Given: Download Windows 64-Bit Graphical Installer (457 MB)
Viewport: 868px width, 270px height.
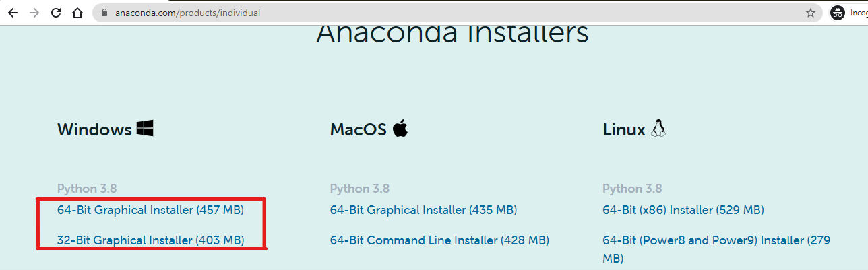Looking at the screenshot, I should pyautogui.click(x=150, y=210).
